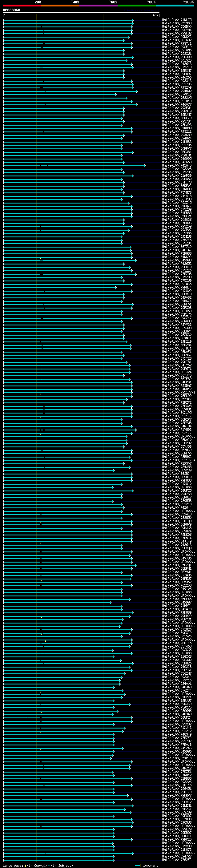Select the UniRef100_Q5CZQ1 entry

177,565
